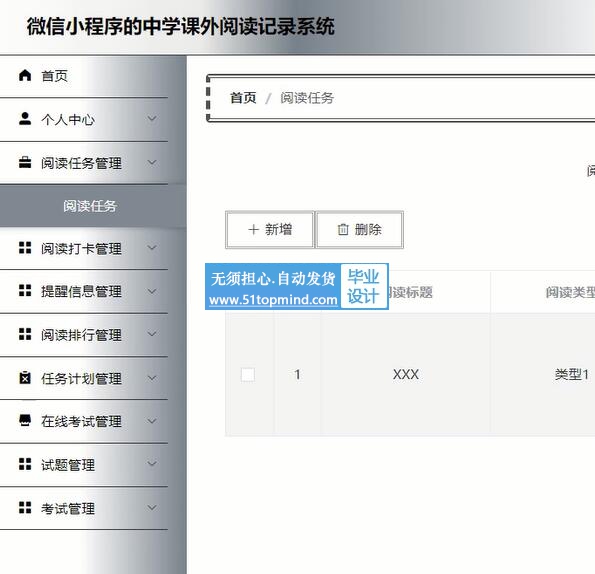Expand the 个人中心 chevron
595x574 pixels.
[x=152, y=119]
